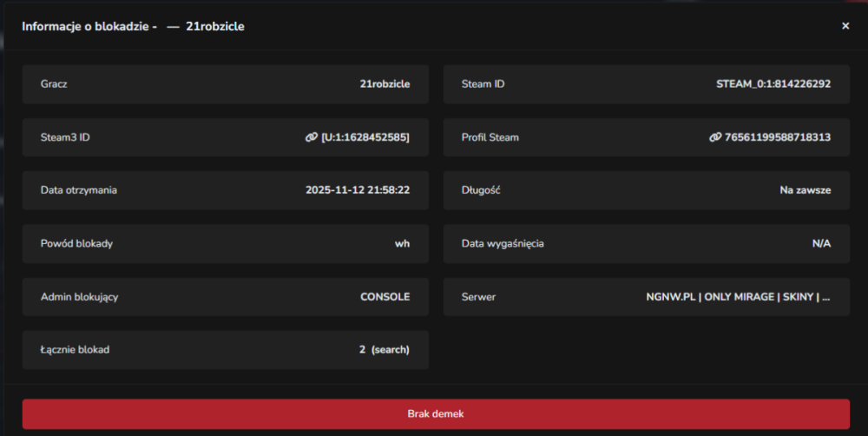Click the link icon beside Profil Steam number
868x436 pixels.
pos(715,137)
